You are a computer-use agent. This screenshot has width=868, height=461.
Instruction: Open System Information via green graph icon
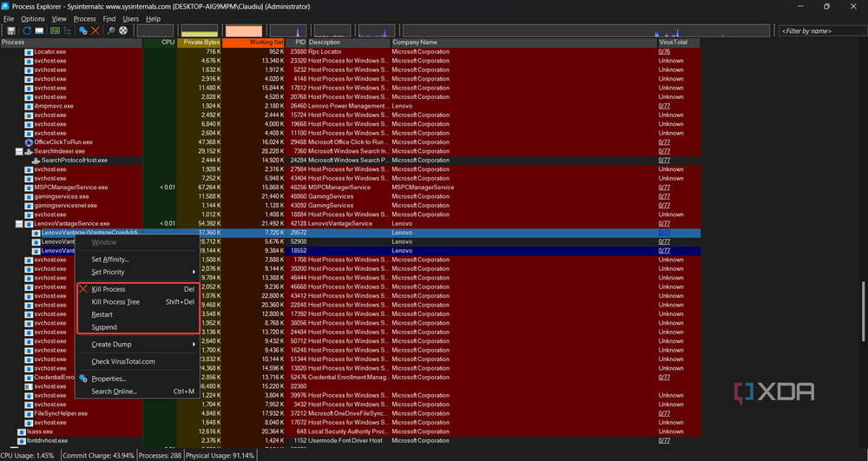55,31
